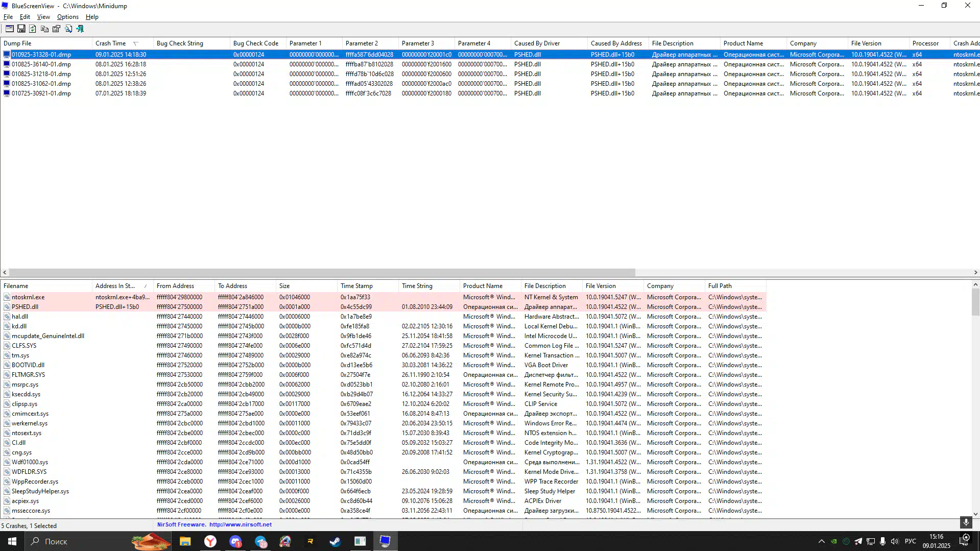Sort lower pane by Filename header

pyautogui.click(x=46, y=286)
